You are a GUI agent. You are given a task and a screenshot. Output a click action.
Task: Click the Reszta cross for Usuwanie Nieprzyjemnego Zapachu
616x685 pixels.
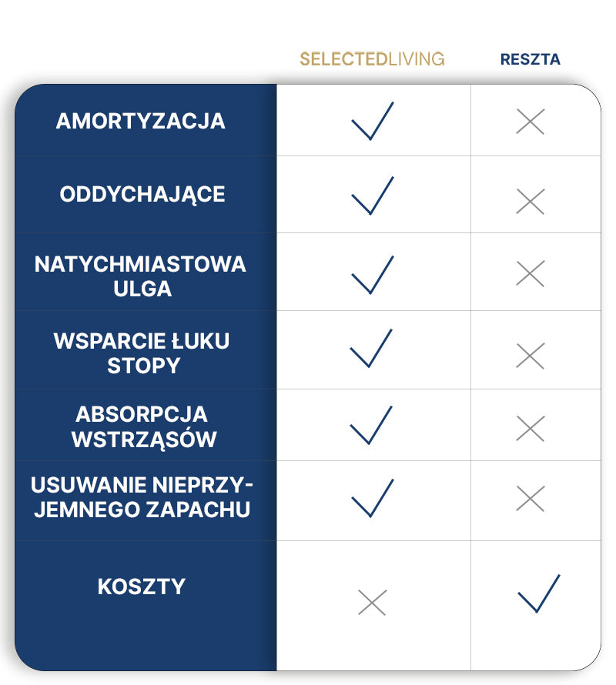530,499
